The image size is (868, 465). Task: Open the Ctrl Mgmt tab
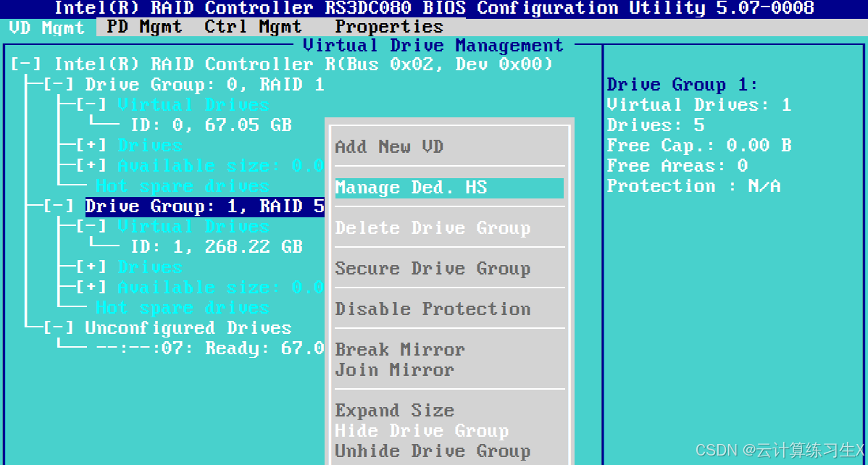pyautogui.click(x=253, y=27)
